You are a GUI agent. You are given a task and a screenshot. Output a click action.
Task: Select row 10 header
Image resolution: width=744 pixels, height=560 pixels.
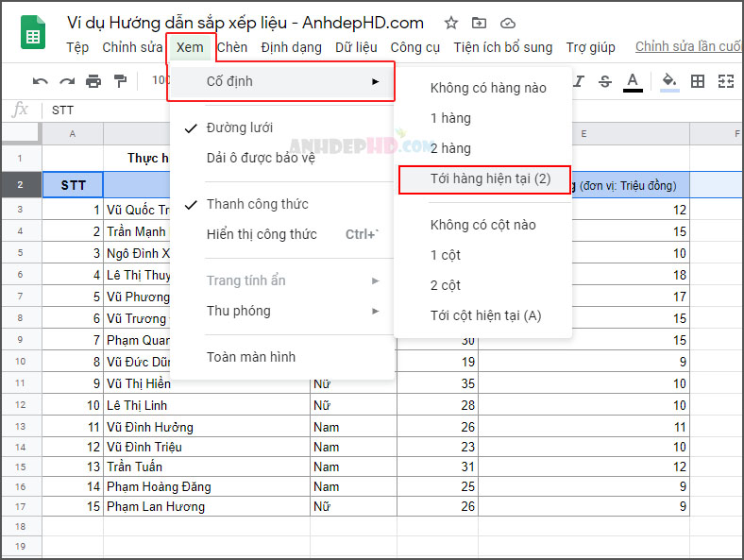point(21,361)
